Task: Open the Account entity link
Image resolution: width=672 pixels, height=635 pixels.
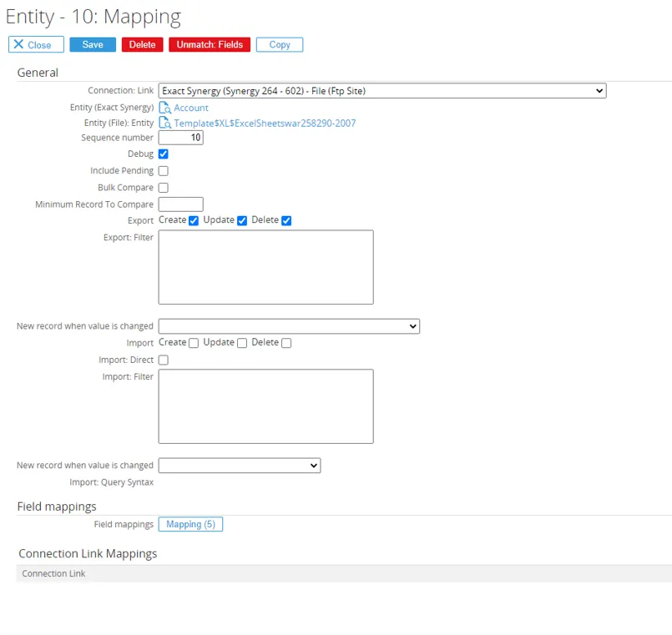Action: point(191,108)
